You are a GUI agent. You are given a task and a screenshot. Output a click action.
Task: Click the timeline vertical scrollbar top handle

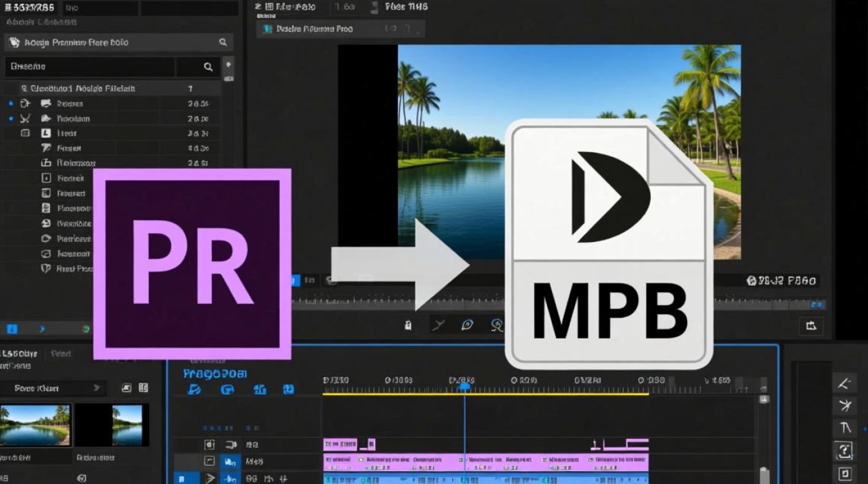[764, 399]
